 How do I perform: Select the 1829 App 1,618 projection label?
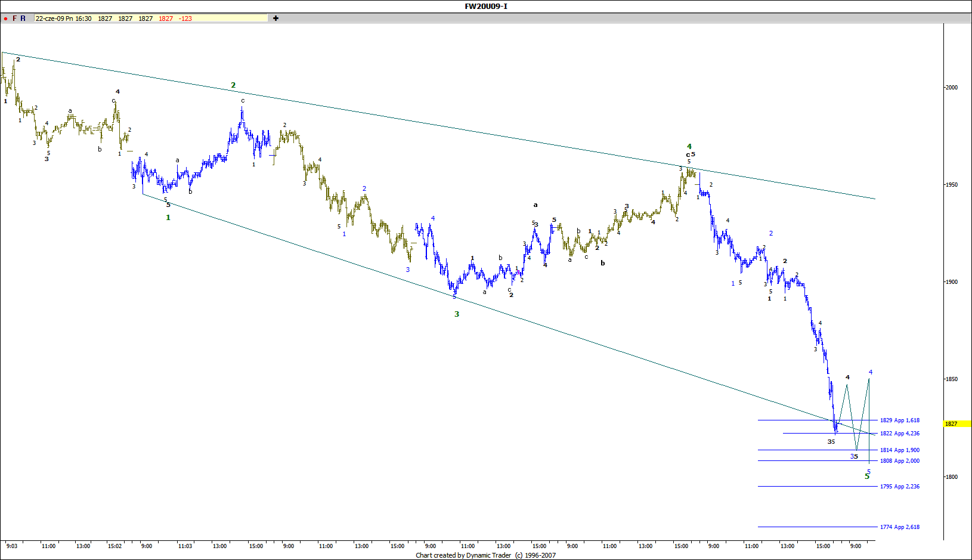pyautogui.click(x=900, y=420)
